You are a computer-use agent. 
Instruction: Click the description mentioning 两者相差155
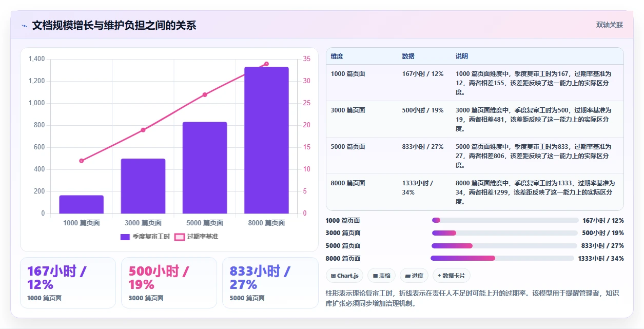coord(534,83)
